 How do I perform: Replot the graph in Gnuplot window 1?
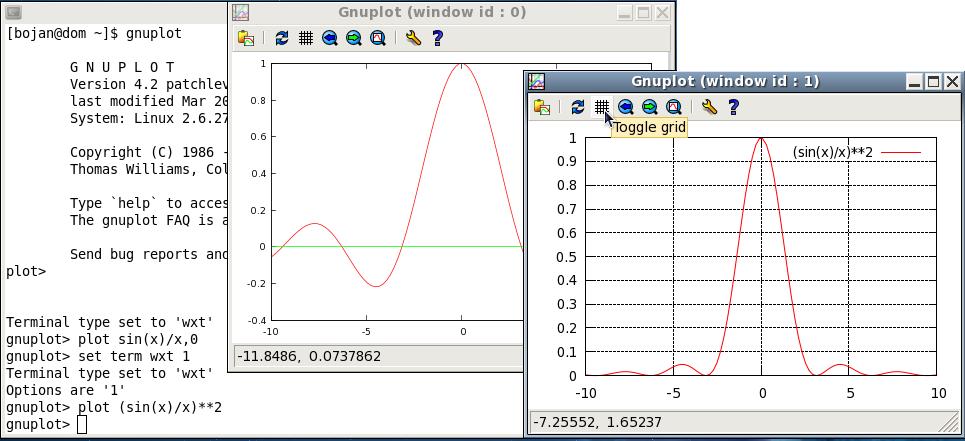coord(577,107)
